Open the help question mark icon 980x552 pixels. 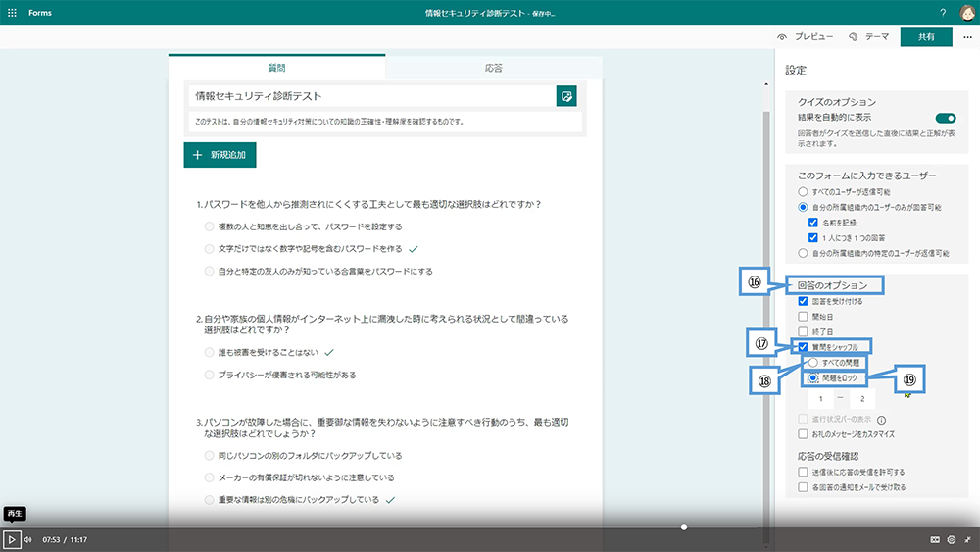[x=943, y=13]
